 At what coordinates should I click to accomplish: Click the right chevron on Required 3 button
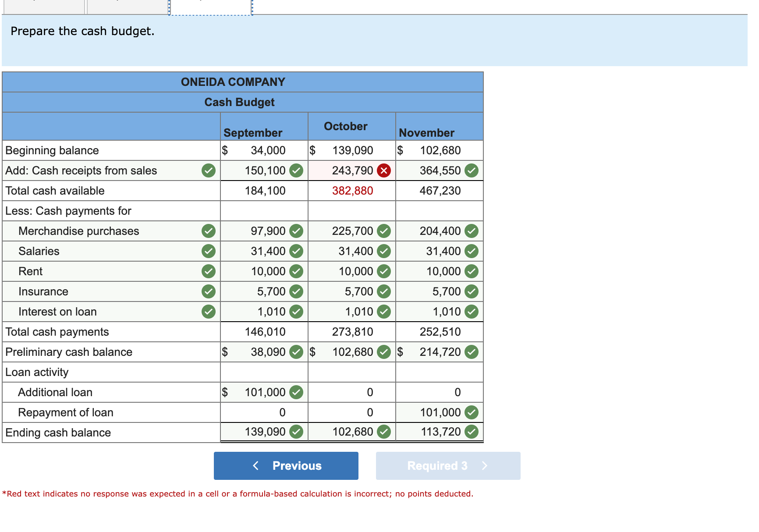(485, 465)
